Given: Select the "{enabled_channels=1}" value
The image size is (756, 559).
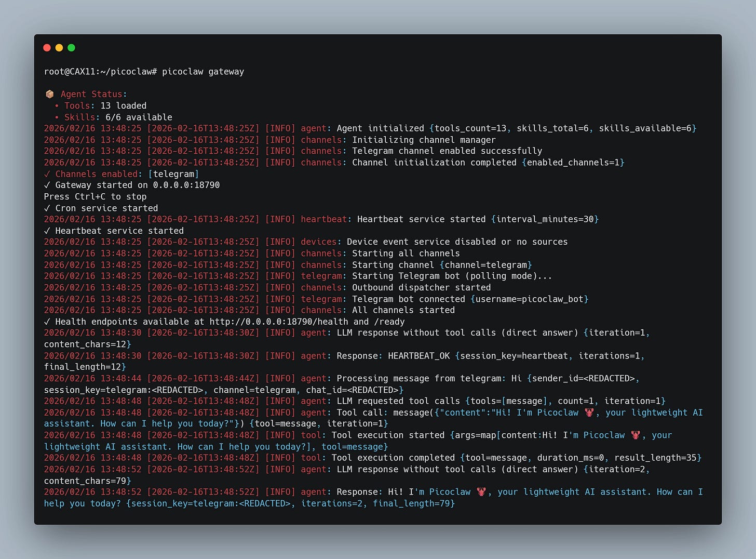Looking at the screenshot, I should pyautogui.click(x=573, y=163).
